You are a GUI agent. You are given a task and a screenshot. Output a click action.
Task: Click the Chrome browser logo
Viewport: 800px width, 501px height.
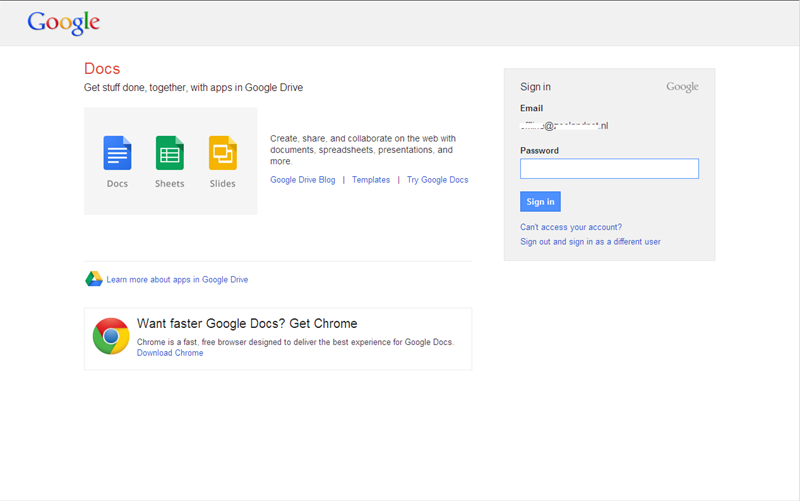(x=111, y=336)
